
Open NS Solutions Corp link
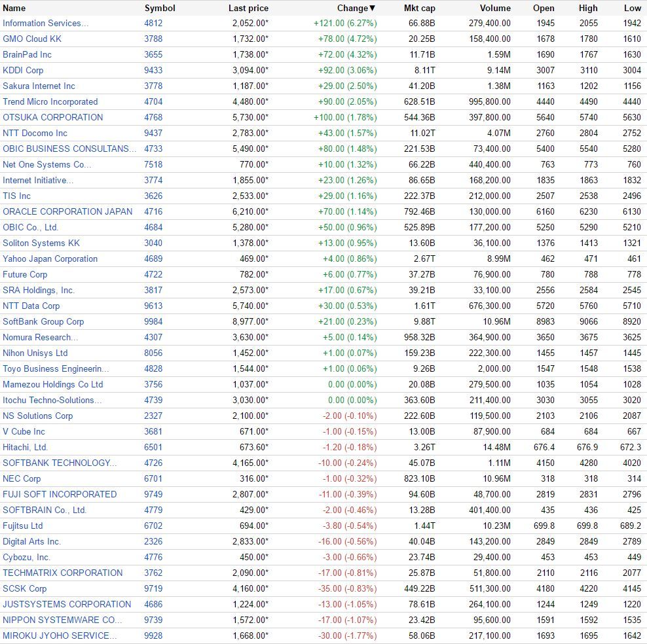click(37, 416)
